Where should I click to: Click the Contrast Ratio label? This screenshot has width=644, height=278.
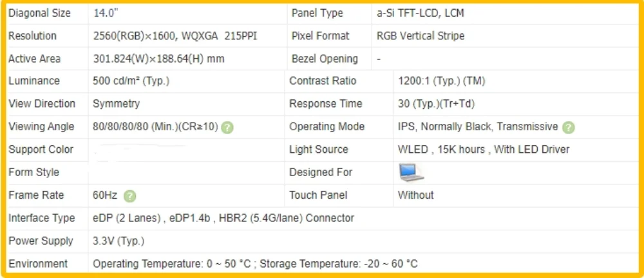pyautogui.click(x=323, y=81)
